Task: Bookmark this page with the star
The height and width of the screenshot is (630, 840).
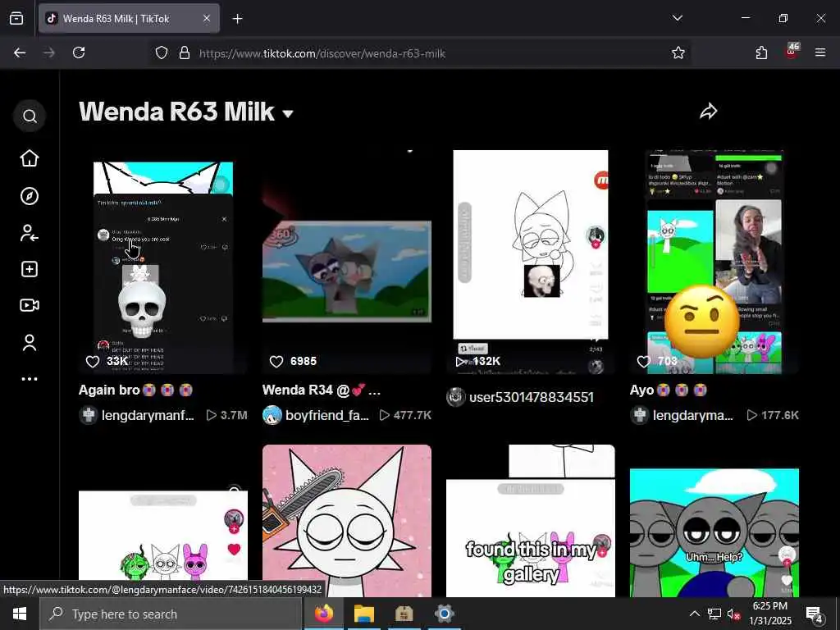Action: coord(678,52)
